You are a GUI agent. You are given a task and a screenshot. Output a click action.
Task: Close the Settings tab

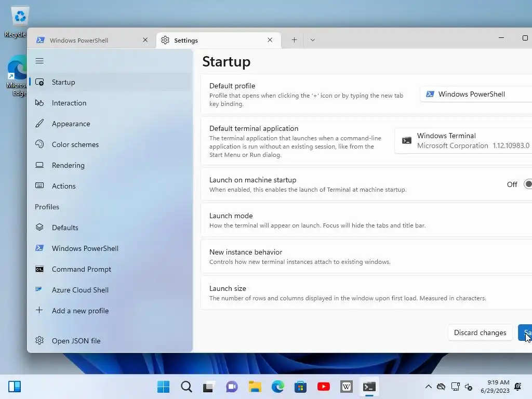[270, 40]
